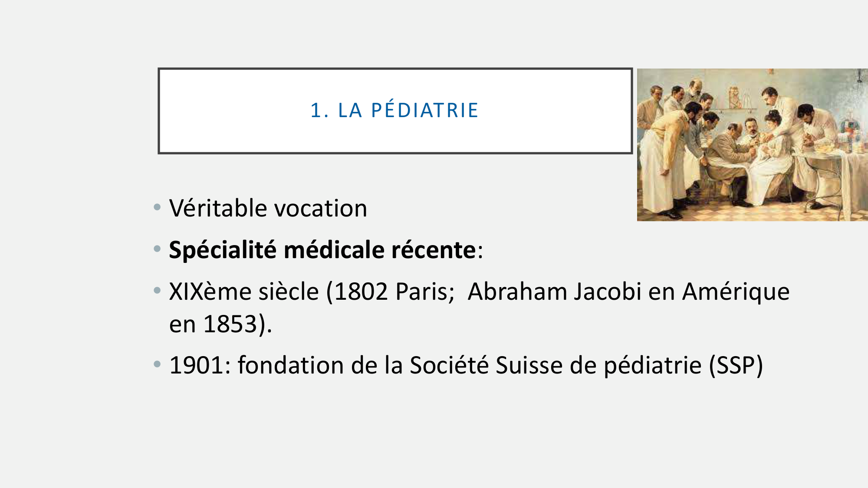Click the word Véritable
868x488 pixels.
(x=218, y=208)
